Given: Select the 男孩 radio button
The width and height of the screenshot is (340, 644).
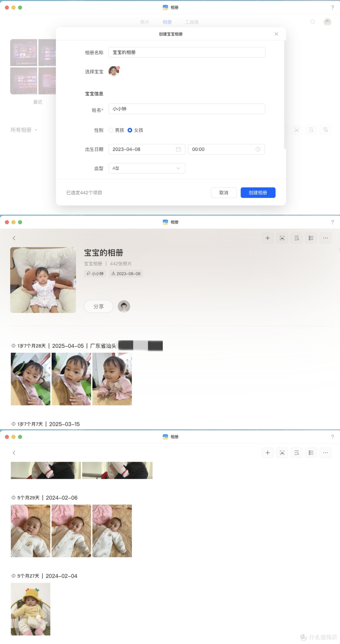Looking at the screenshot, I should point(111,130).
